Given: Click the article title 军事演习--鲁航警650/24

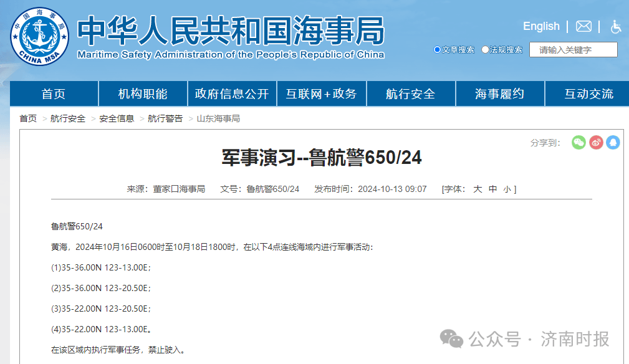Looking at the screenshot, I should [x=322, y=158].
